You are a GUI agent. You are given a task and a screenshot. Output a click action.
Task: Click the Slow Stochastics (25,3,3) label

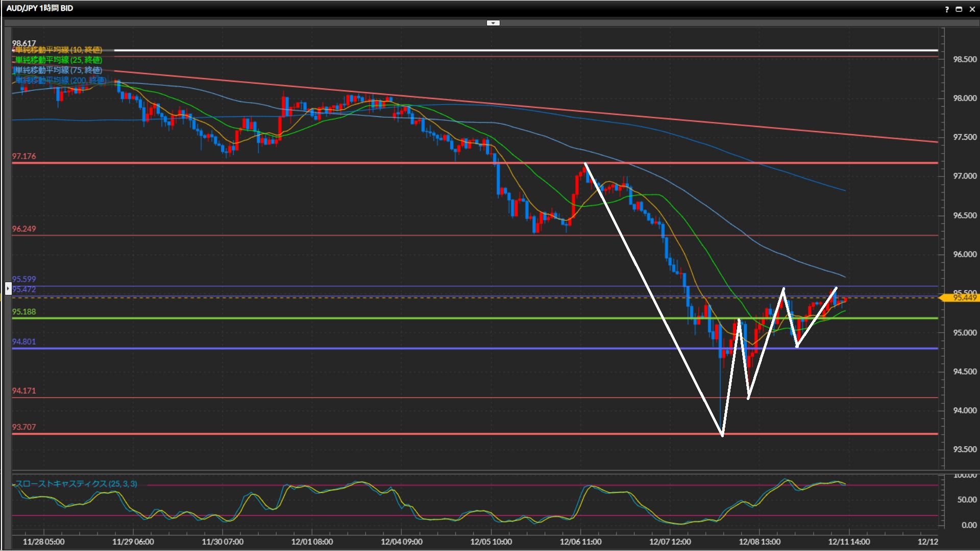pyautogui.click(x=76, y=484)
